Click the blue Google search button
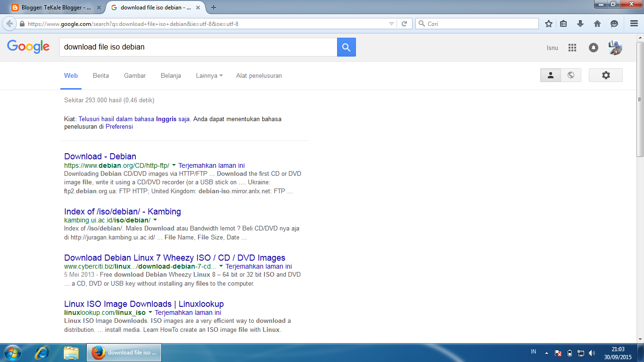644x362 pixels. (347, 47)
